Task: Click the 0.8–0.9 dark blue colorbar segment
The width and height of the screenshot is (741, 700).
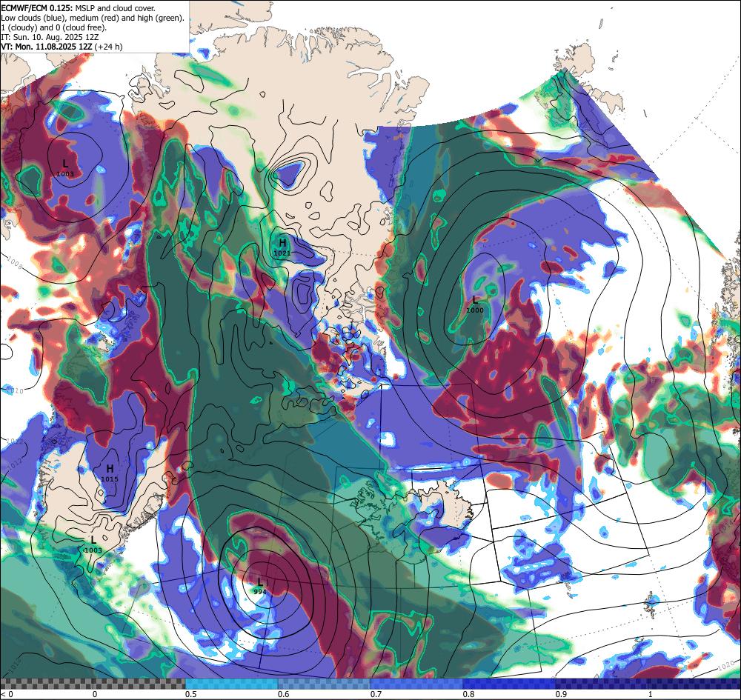Action: tap(510, 684)
